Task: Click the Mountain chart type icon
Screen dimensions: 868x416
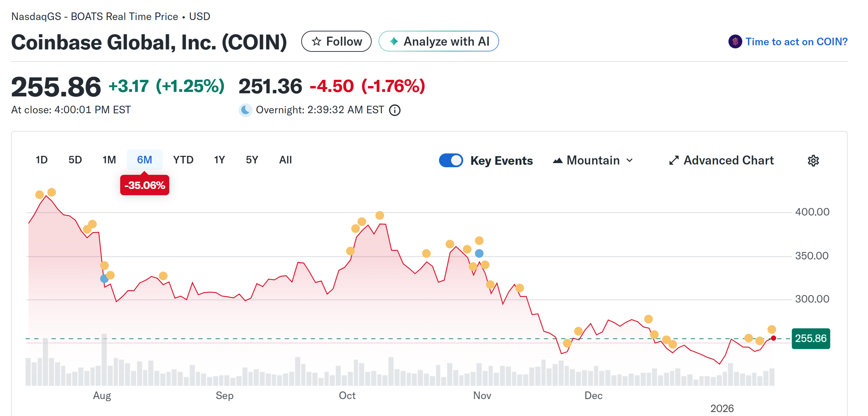Action: (x=557, y=161)
